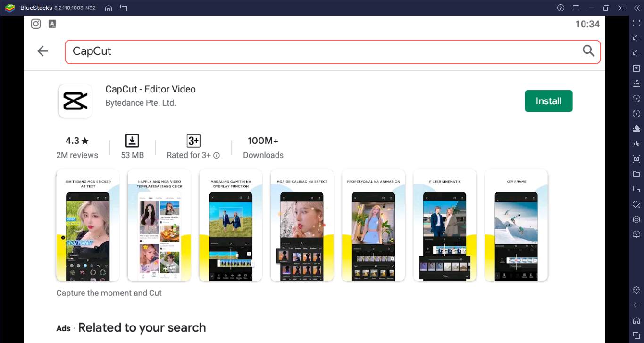Toggle the cursor lock sidebar icon
Image resolution: width=644 pixels, height=343 pixels.
click(x=636, y=68)
